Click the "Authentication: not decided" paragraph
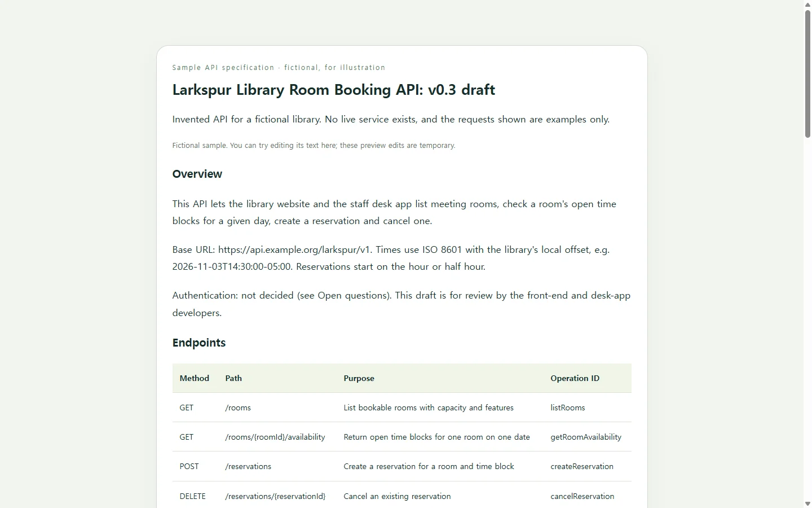 point(401,304)
